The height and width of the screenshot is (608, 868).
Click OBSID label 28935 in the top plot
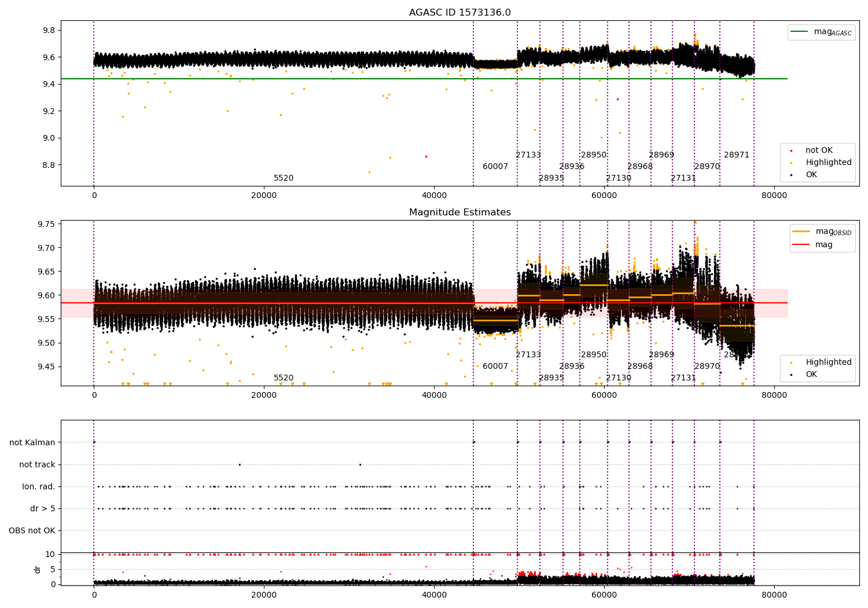(551, 178)
